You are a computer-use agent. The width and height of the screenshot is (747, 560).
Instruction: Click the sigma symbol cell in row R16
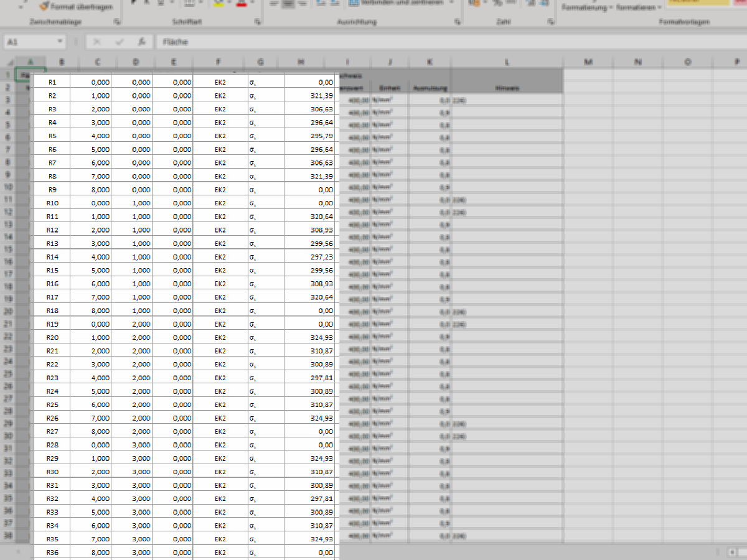click(x=266, y=284)
